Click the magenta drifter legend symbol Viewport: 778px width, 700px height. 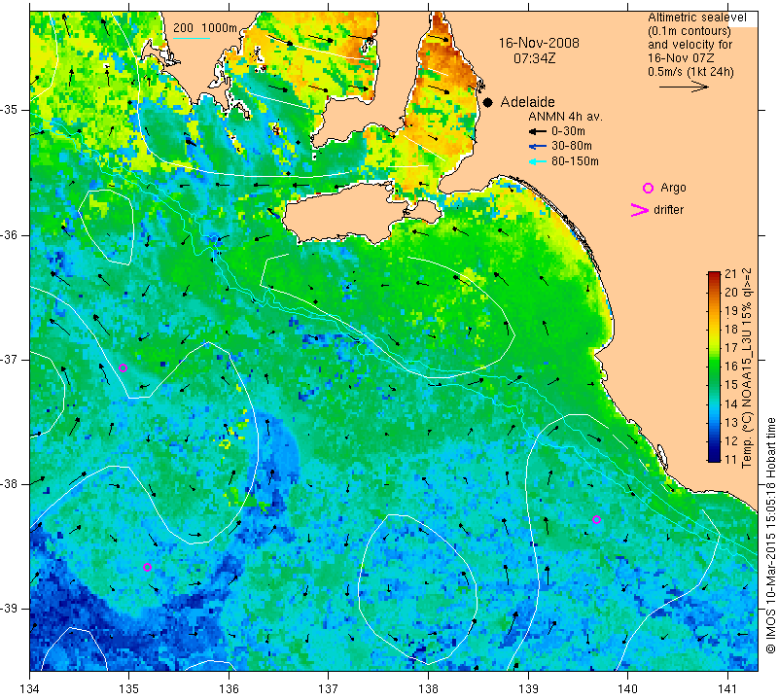pos(640,210)
